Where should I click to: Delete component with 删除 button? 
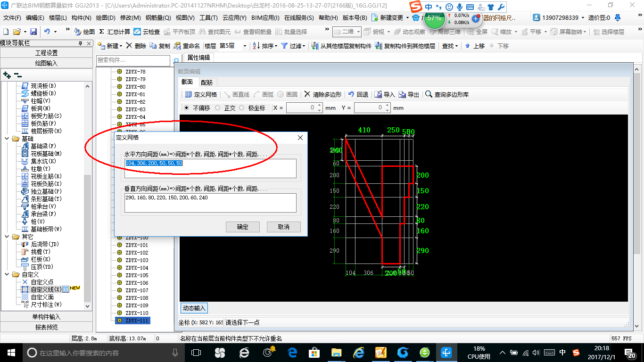pos(136,46)
